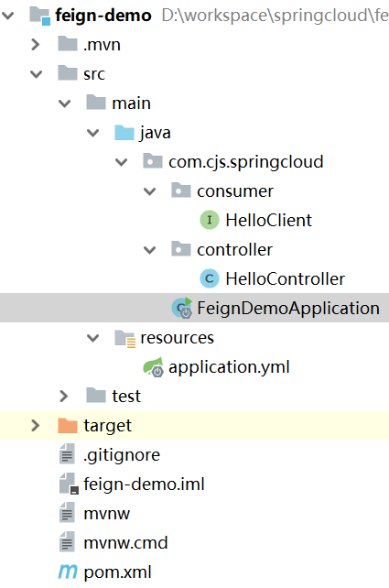Collapse the consumer package

click(150, 191)
